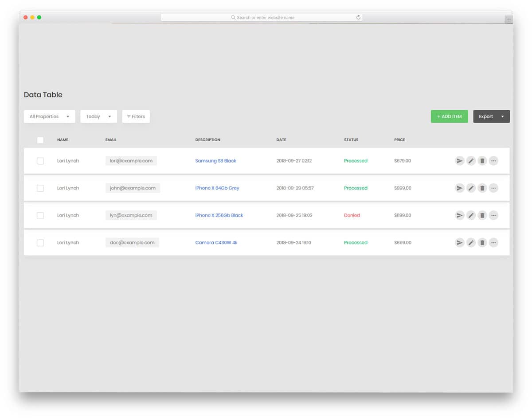Screen dimensions: 532x419
Task: Open the Camera C430W 4k link
Action: coord(216,243)
